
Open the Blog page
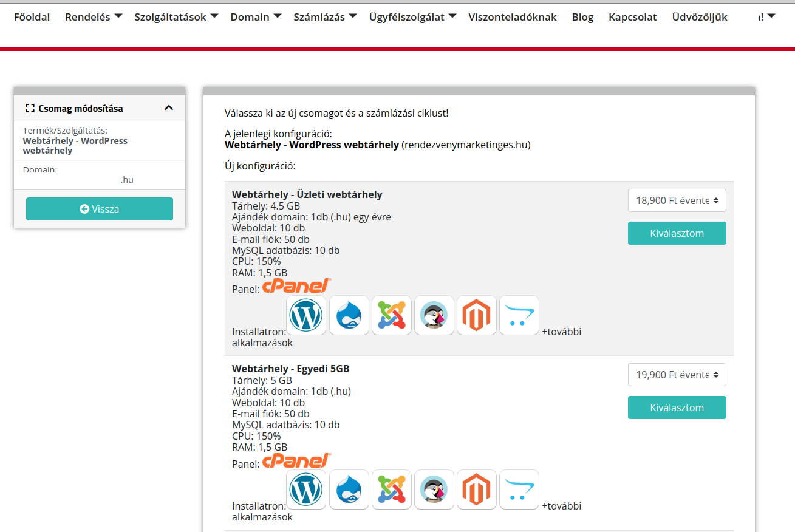click(x=582, y=17)
